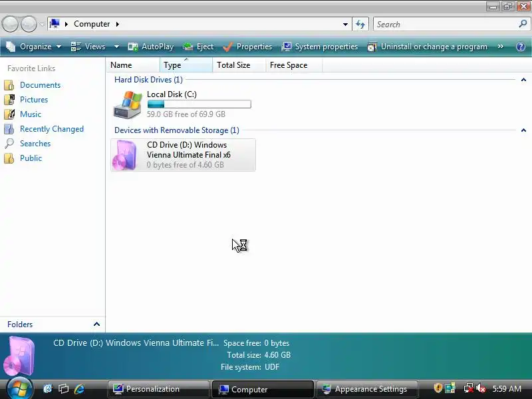This screenshot has height=399, width=532.
Task: Click the 5:59 AM clock
Action: click(507, 388)
